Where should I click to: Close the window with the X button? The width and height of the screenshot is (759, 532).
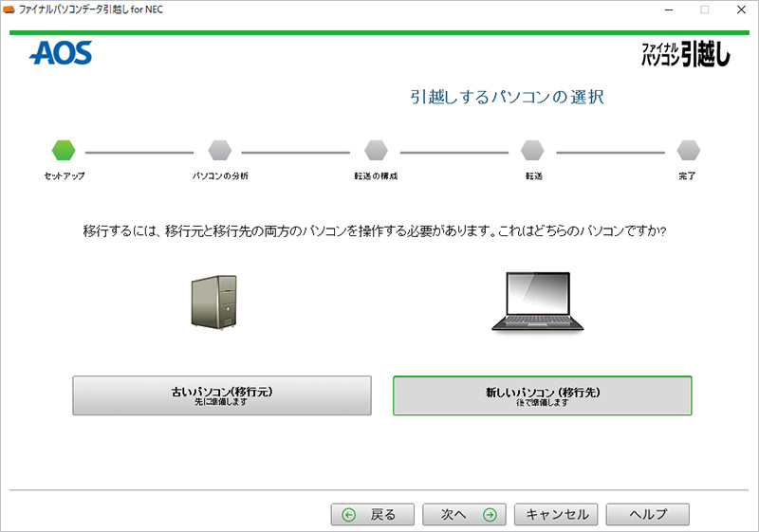(741, 9)
